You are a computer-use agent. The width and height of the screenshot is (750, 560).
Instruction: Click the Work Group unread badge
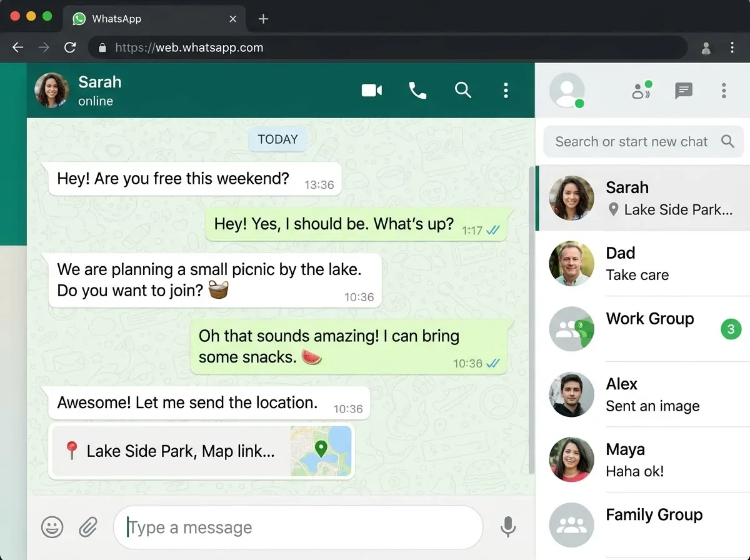pyautogui.click(x=731, y=329)
